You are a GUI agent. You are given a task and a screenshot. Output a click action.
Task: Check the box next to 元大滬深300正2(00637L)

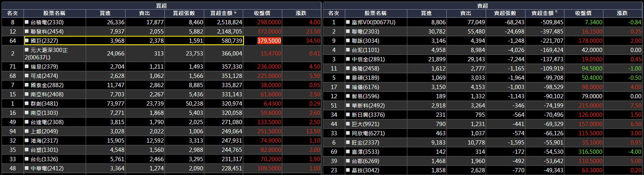point(27,50)
